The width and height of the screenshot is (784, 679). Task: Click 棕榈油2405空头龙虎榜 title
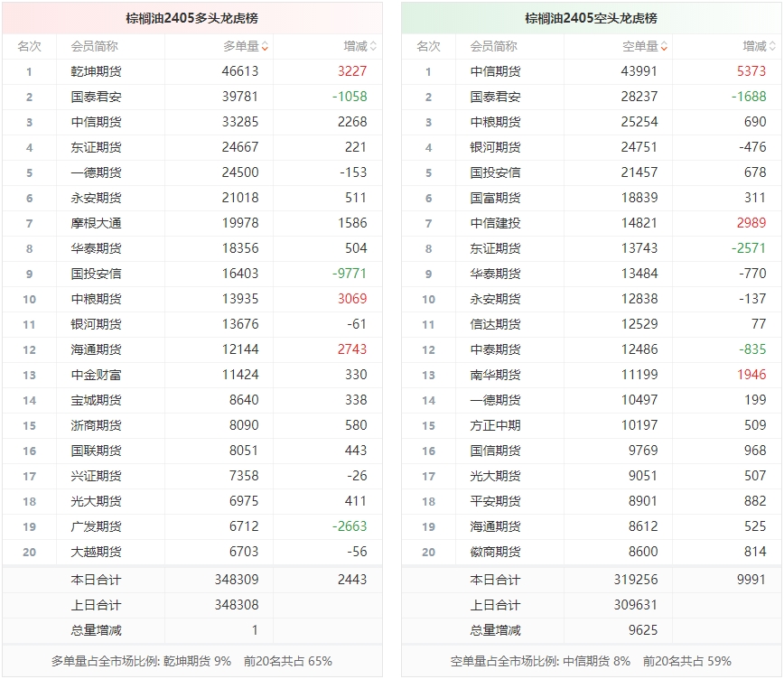point(591,18)
